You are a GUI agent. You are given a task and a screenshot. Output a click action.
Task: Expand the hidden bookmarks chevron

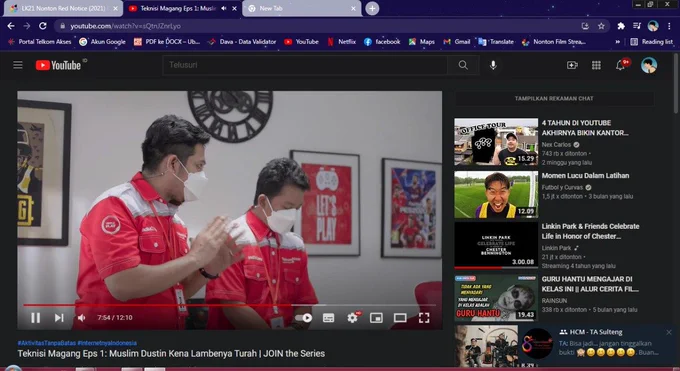pyautogui.click(x=618, y=42)
